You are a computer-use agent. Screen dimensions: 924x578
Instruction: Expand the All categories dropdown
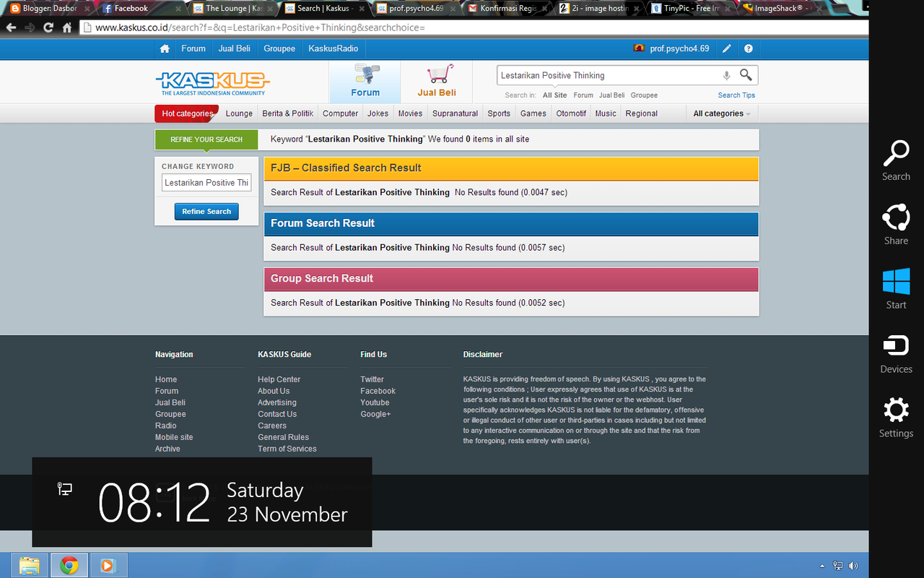[722, 113]
